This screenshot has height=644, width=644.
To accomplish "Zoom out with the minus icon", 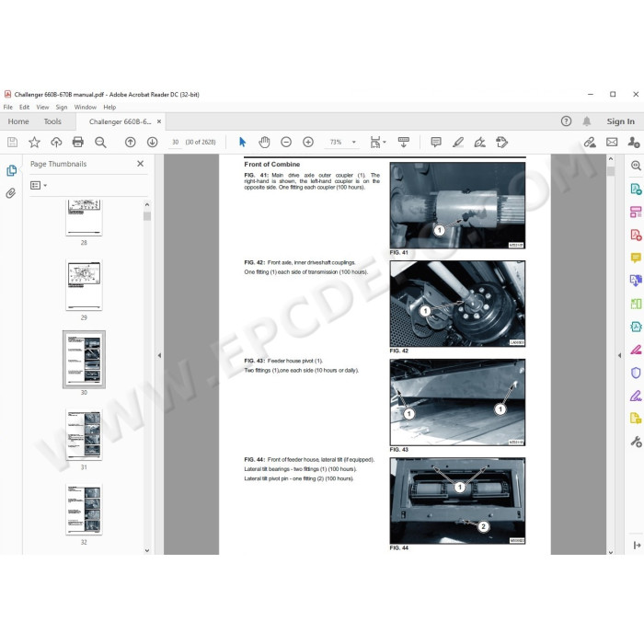I will click(x=286, y=142).
